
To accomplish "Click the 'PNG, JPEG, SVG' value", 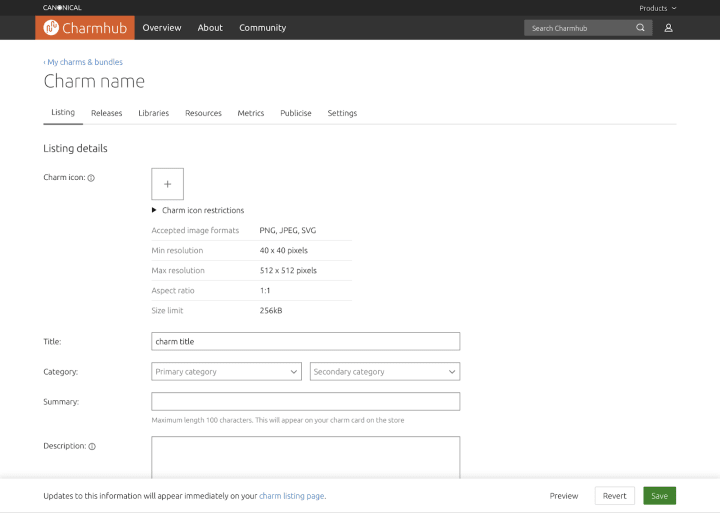I will (288, 231).
